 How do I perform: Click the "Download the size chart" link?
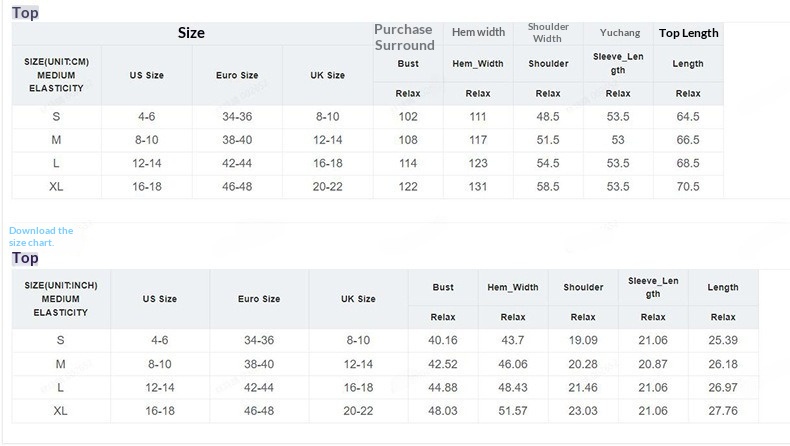[40, 236]
